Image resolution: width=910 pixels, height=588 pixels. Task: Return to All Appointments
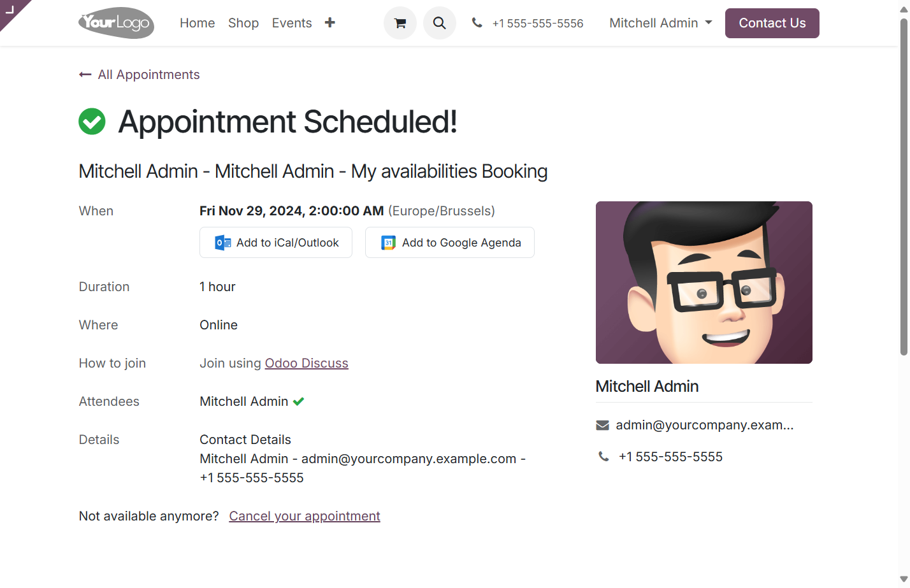pos(148,75)
